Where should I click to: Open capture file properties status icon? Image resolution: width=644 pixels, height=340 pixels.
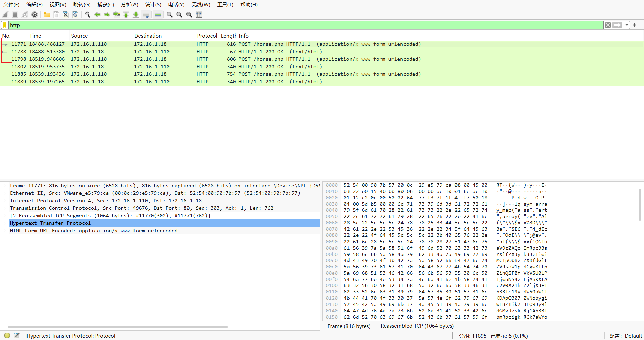[17, 335]
